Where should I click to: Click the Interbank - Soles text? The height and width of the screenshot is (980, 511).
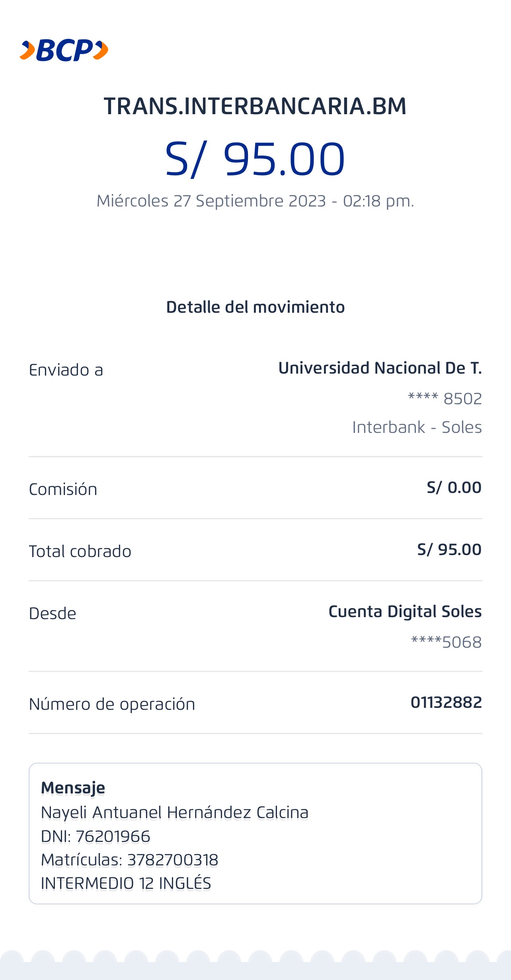[x=417, y=427]
